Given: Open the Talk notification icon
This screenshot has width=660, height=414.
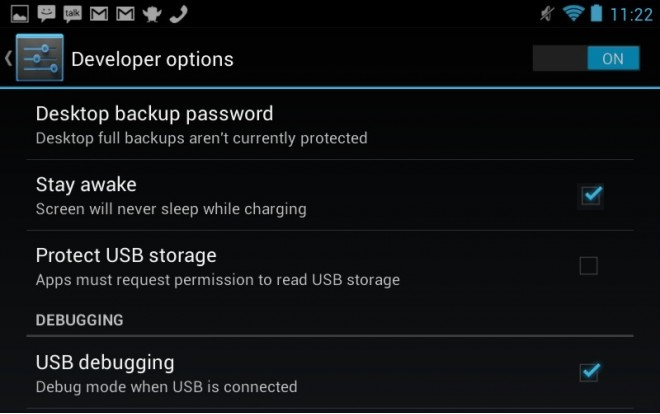Looking at the screenshot, I should (72, 14).
